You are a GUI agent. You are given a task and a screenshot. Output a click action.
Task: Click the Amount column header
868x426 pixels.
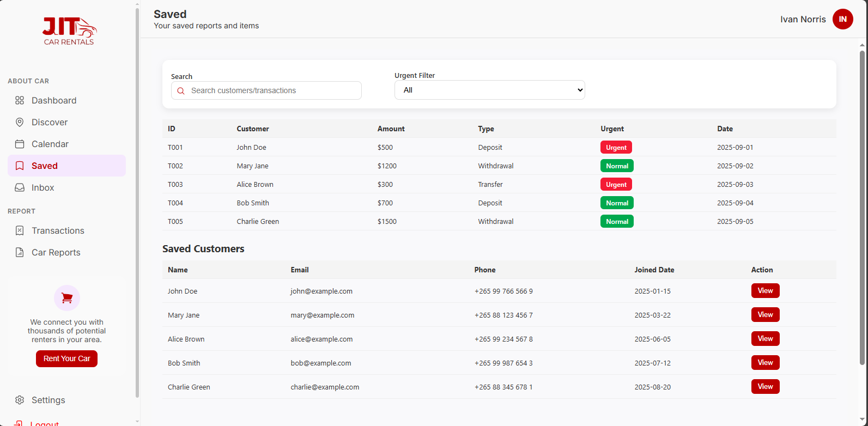pyautogui.click(x=391, y=129)
